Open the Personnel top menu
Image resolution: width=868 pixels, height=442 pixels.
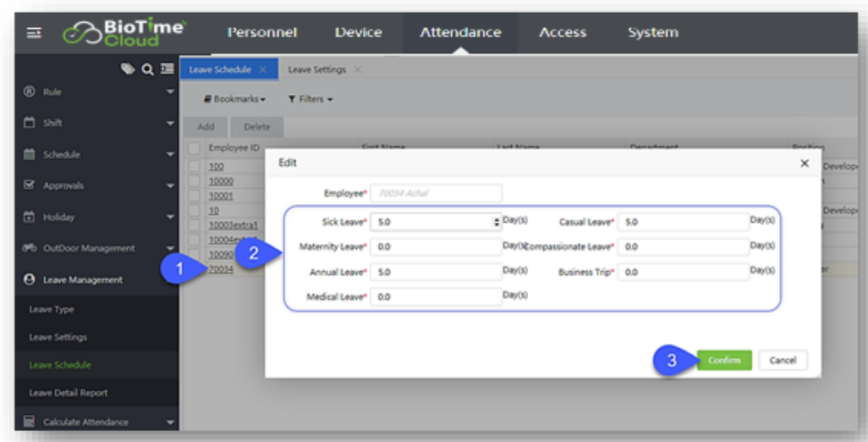[x=261, y=32]
